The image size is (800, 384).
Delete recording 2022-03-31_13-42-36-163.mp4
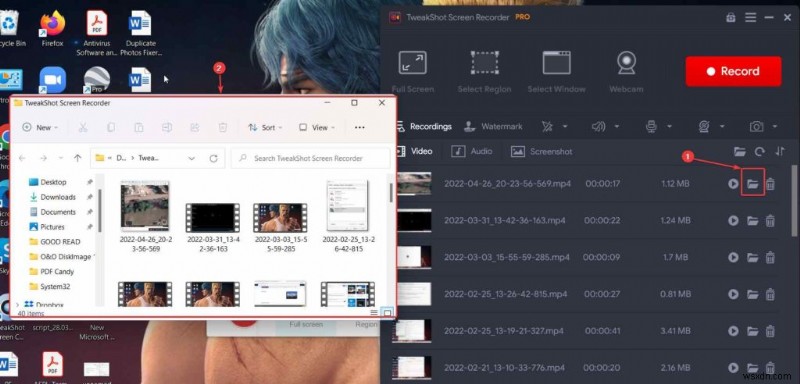pyautogui.click(x=770, y=221)
